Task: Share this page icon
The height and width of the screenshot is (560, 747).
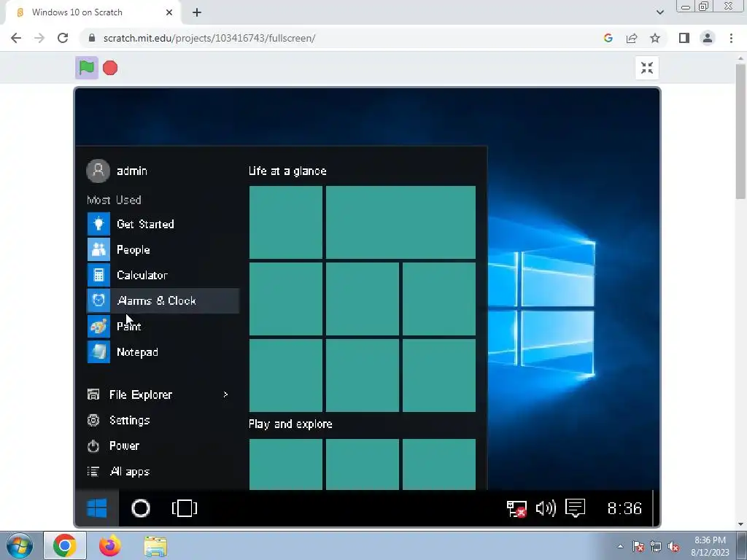Action: coord(632,38)
